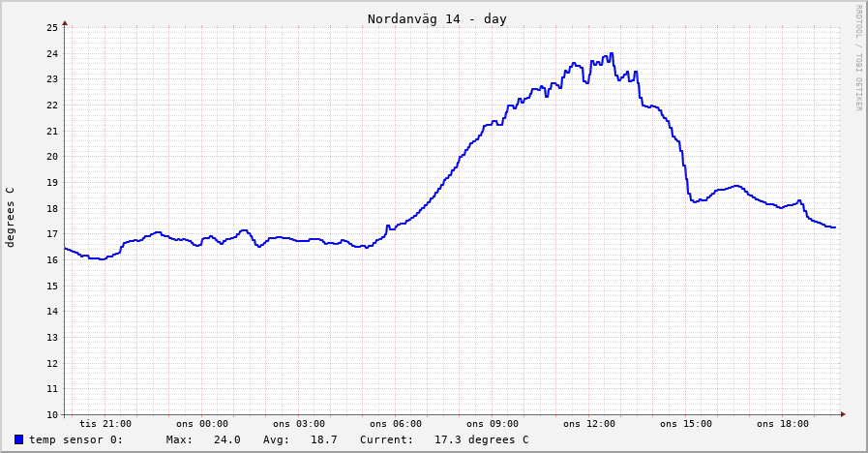Click the y-axis label 15
The image size is (868, 453).
52,286
